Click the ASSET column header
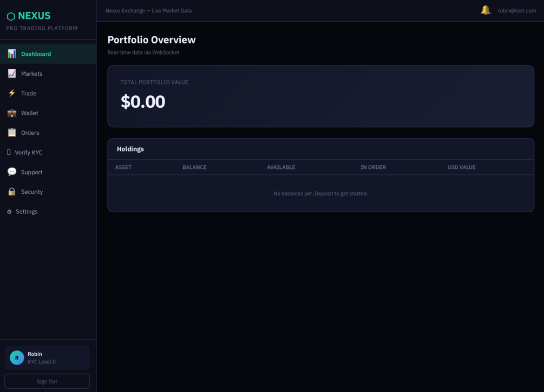Viewport: 544px width, 392px height. pos(123,167)
